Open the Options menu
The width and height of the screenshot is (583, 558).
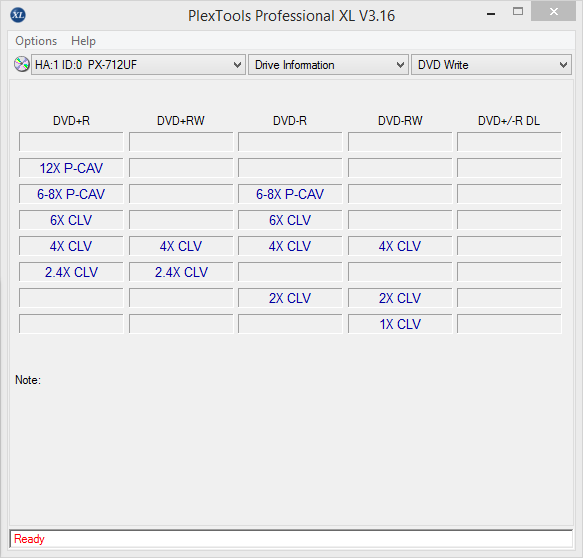pyautogui.click(x=36, y=41)
